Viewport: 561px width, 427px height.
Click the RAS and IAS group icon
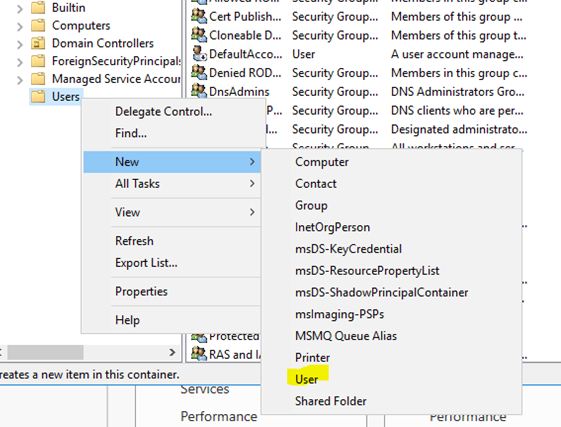199,354
